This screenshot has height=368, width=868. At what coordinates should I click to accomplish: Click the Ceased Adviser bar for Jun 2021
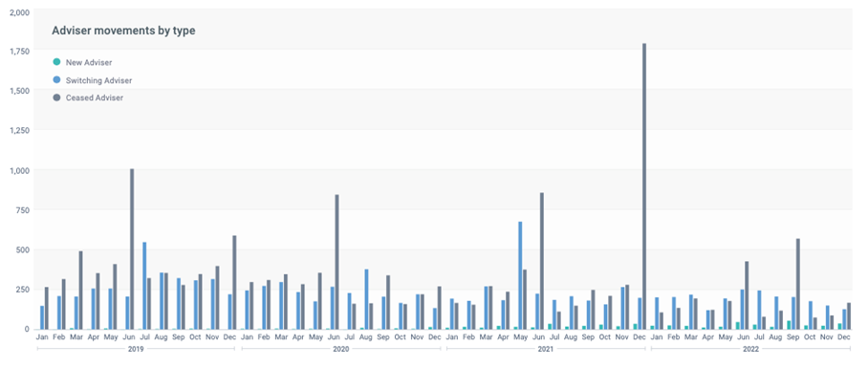tap(541, 261)
